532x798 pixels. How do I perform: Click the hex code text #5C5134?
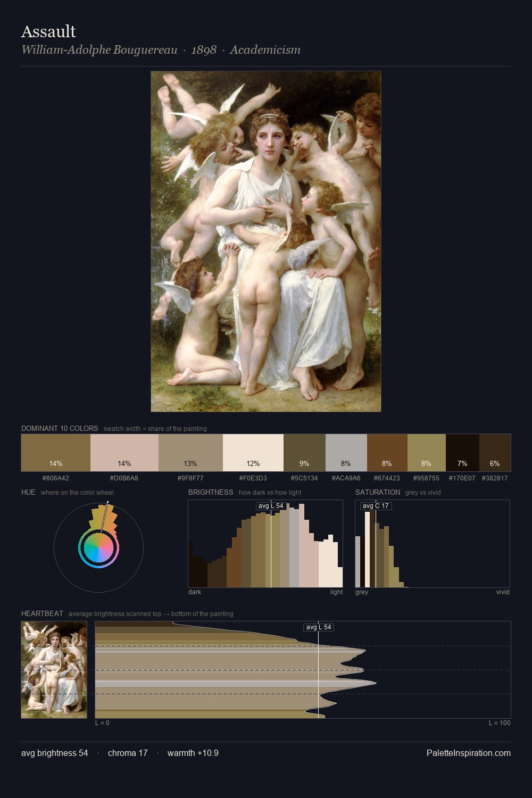(304, 478)
